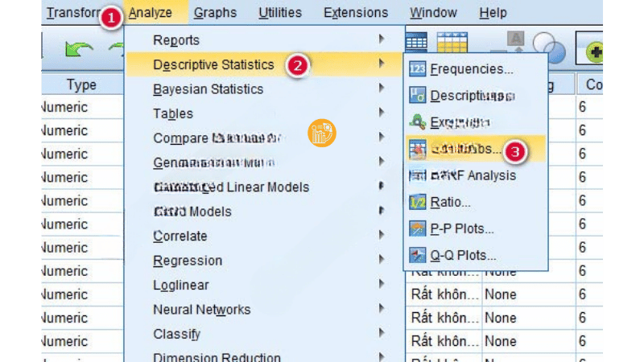
Task: Open the Classify submenu
Action: point(264,334)
